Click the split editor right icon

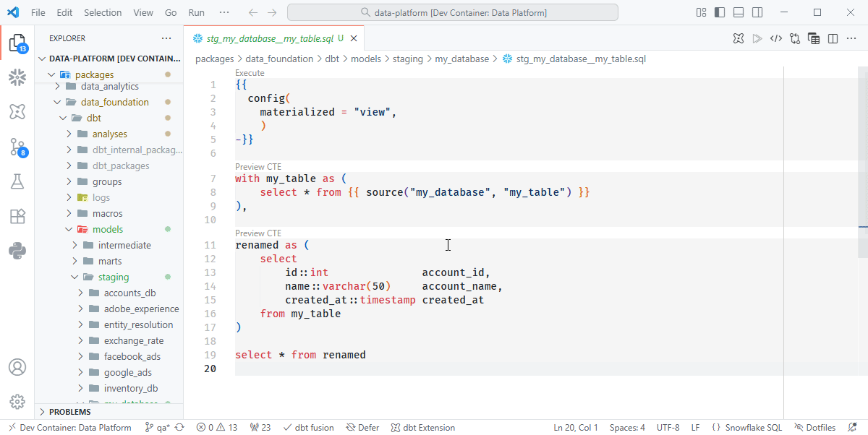(833, 38)
